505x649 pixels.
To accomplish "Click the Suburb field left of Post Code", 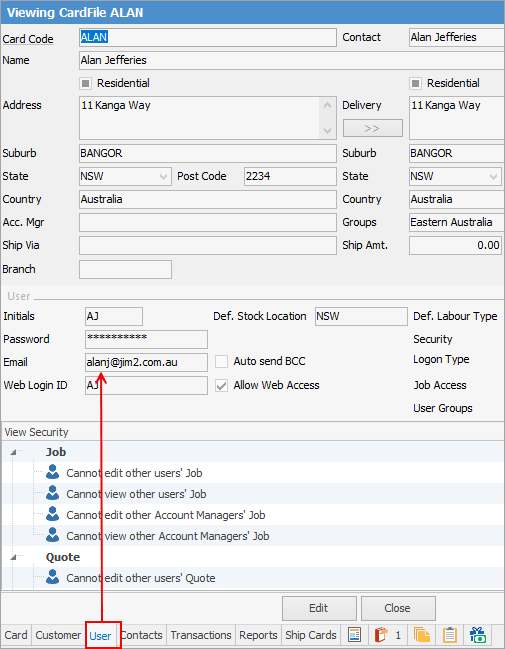I will (x=208, y=154).
